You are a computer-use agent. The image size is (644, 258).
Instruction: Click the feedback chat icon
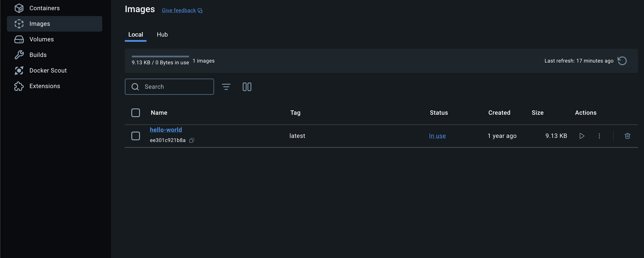click(200, 11)
